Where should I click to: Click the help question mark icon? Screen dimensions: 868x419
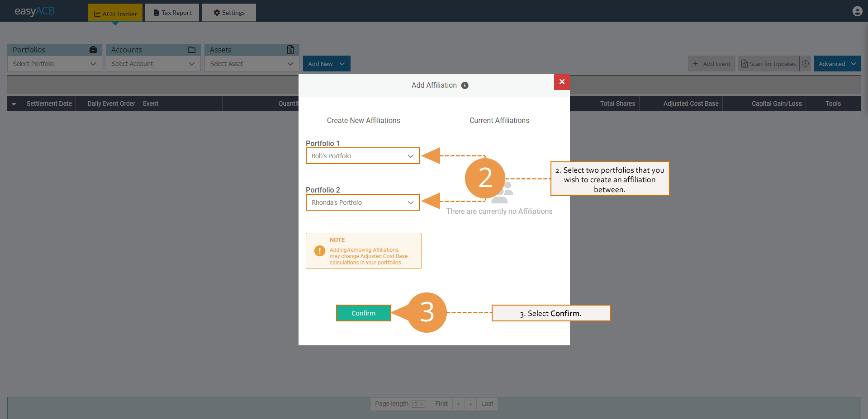(805, 64)
